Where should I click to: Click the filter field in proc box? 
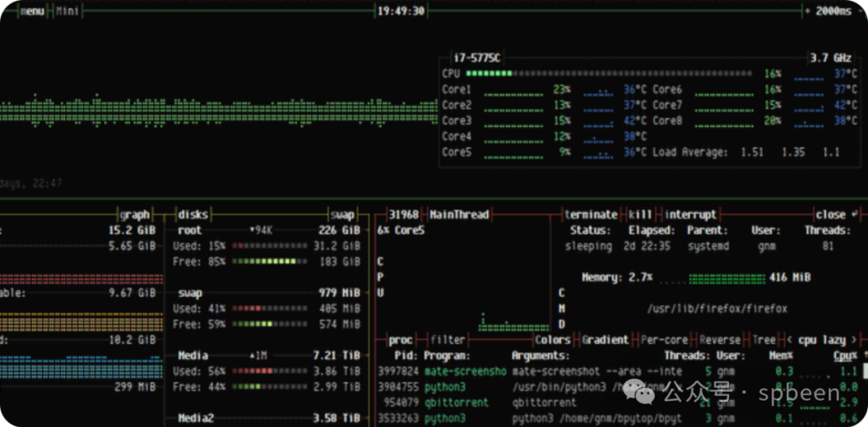pyautogui.click(x=447, y=340)
